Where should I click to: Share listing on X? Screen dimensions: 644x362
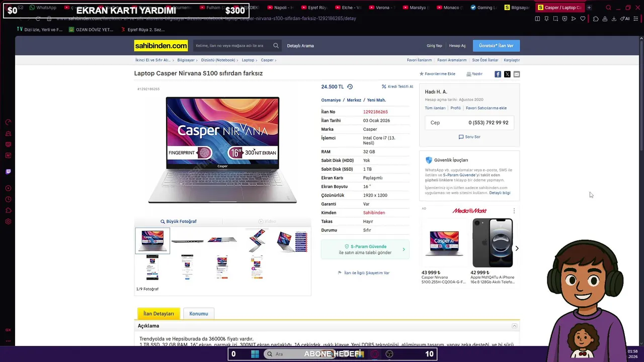click(x=507, y=74)
